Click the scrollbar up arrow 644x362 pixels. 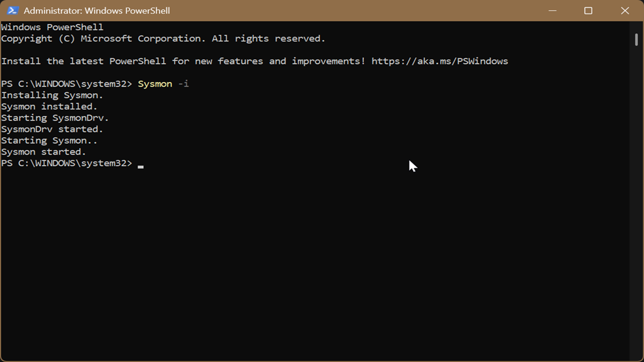tap(636, 27)
